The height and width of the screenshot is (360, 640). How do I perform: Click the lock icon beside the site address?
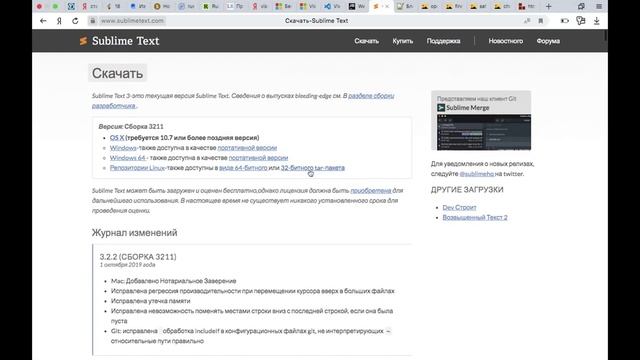point(93,21)
